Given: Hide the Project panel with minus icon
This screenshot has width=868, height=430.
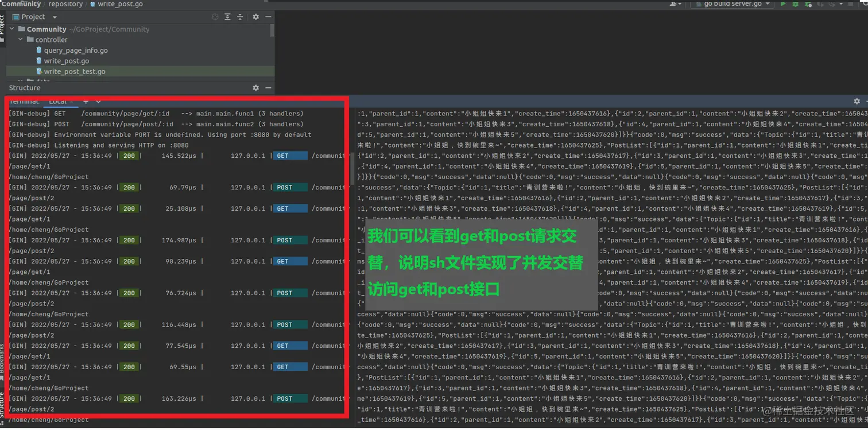Looking at the screenshot, I should [x=268, y=17].
